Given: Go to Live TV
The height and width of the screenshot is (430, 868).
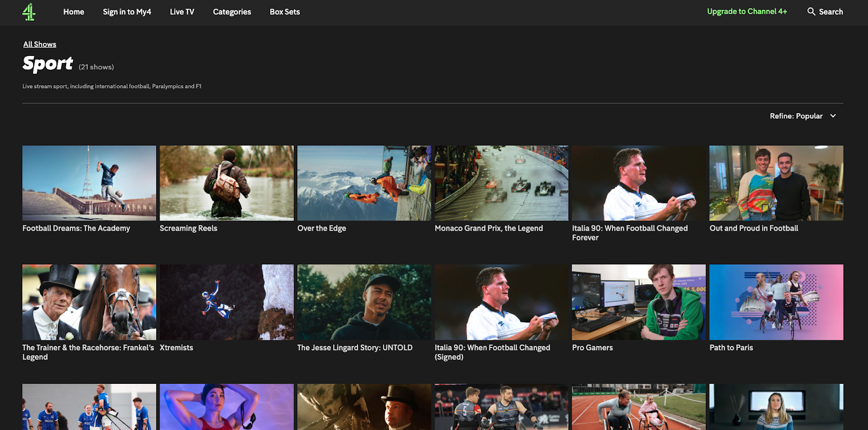Looking at the screenshot, I should [x=182, y=12].
